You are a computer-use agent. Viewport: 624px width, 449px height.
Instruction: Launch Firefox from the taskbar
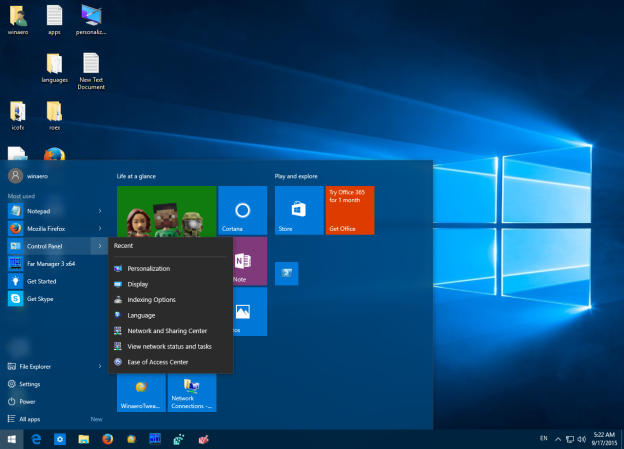tap(107, 439)
